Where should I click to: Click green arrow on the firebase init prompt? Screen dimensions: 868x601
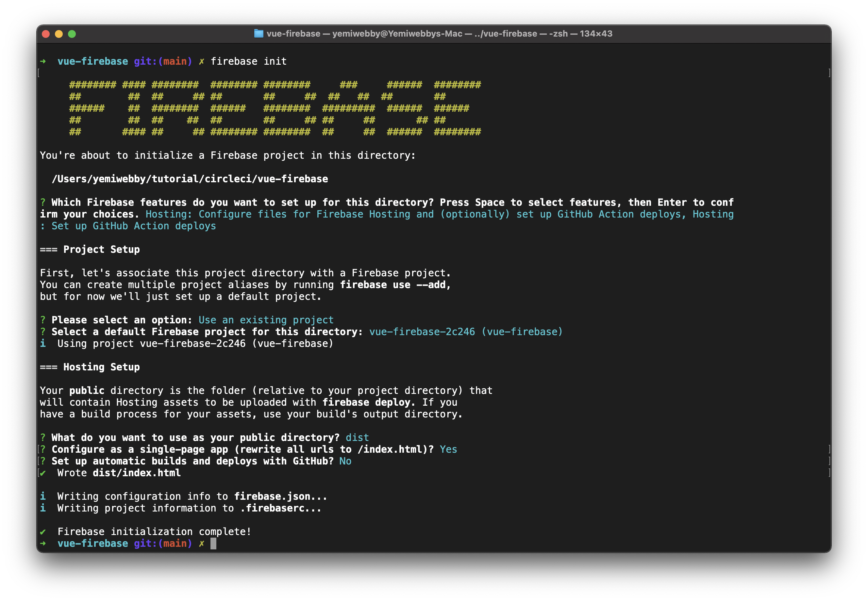pos(43,61)
